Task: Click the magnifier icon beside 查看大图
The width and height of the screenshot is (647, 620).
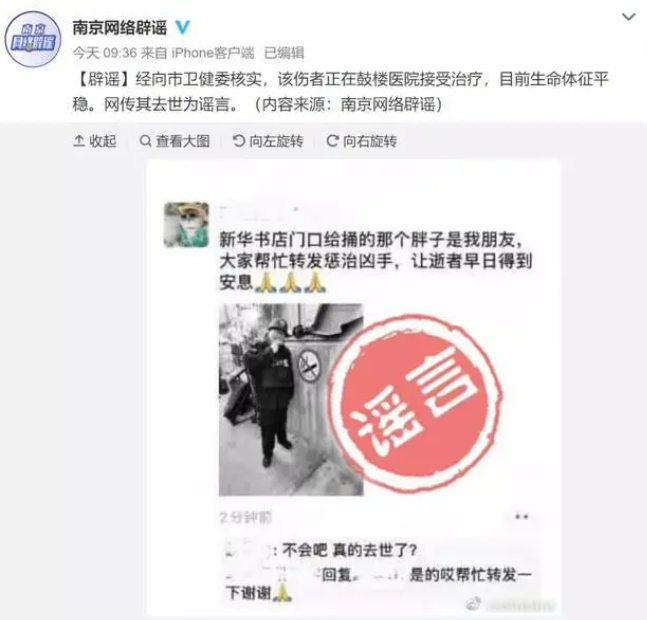Action: pos(145,141)
